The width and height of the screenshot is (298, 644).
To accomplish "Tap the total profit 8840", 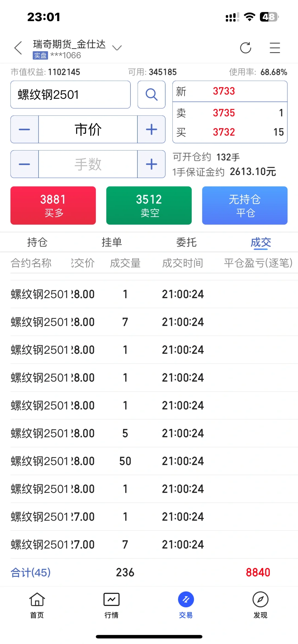I will point(258,572).
